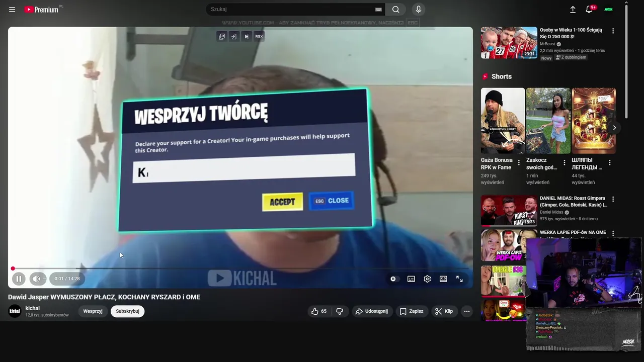The image size is (644, 362).
Task: Click the MrBeast channel name
Action: click(548, 44)
